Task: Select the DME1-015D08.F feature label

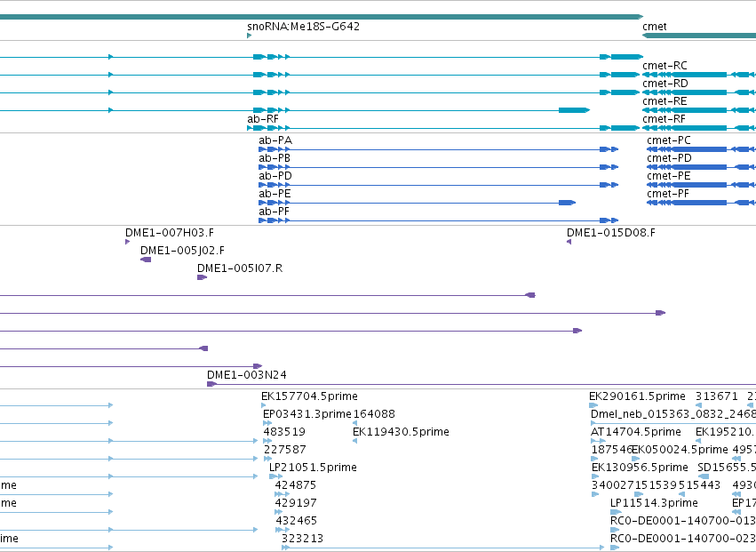Action: (611, 233)
